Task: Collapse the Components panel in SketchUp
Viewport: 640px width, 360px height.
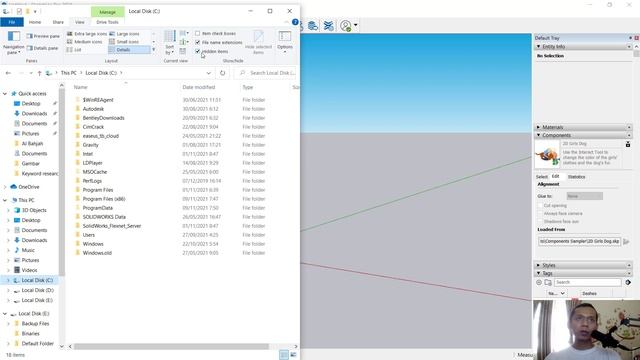Action: [x=538, y=135]
